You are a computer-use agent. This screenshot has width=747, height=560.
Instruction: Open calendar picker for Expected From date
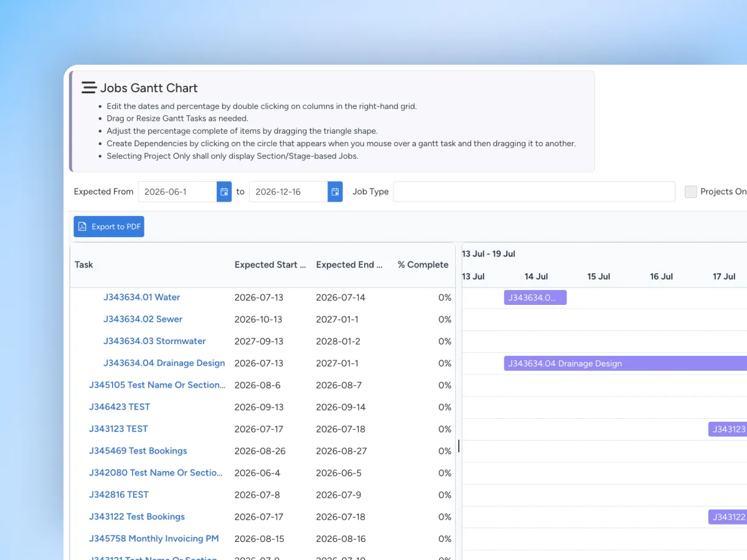click(x=224, y=192)
